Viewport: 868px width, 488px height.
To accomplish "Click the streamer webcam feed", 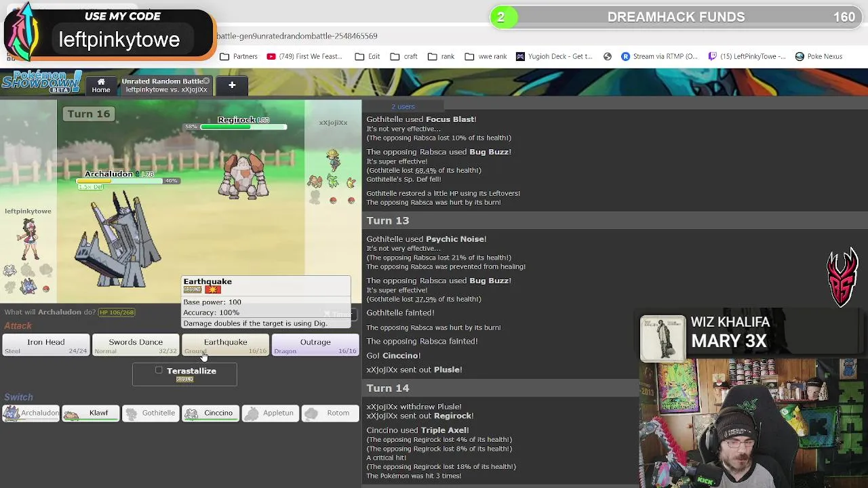I will coord(753,424).
